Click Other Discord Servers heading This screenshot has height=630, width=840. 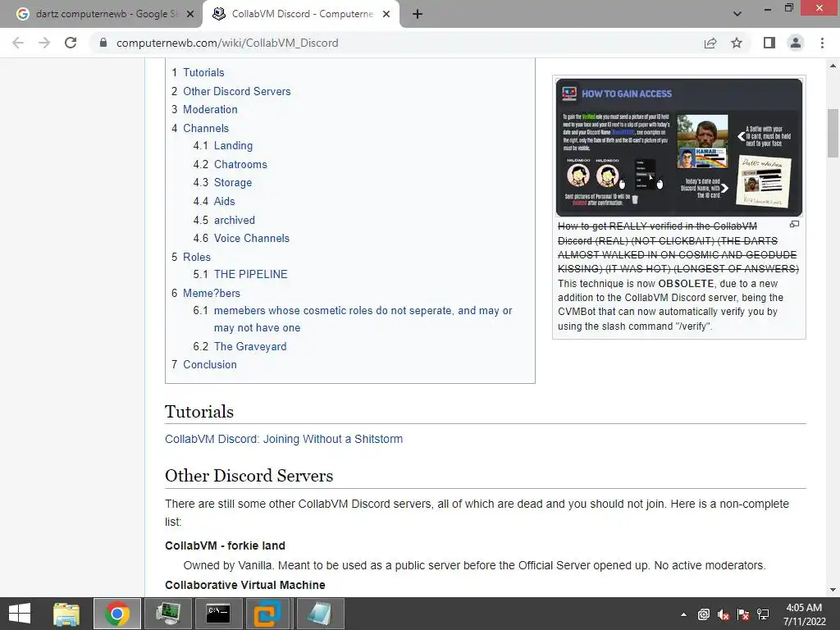click(249, 476)
